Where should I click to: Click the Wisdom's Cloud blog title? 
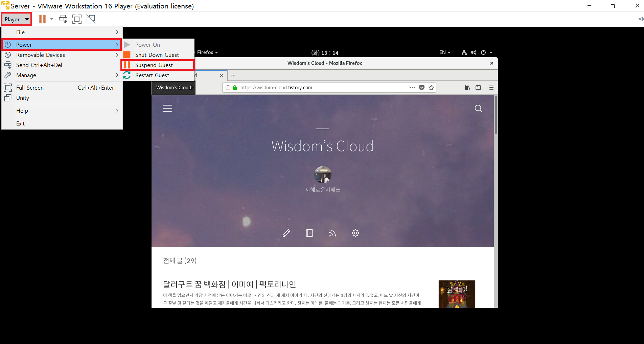pos(323,146)
